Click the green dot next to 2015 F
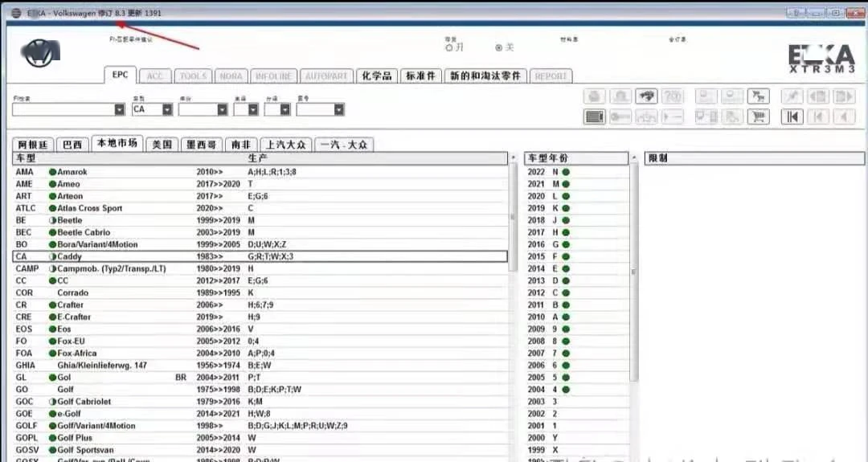The height and width of the screenshot is (462, 868). pos(566,257)
